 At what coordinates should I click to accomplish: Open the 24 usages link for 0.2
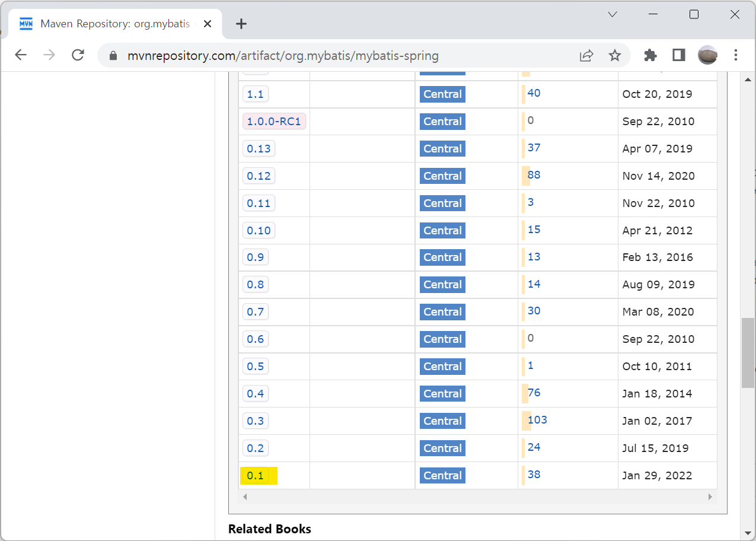click(x=534, y=447)
